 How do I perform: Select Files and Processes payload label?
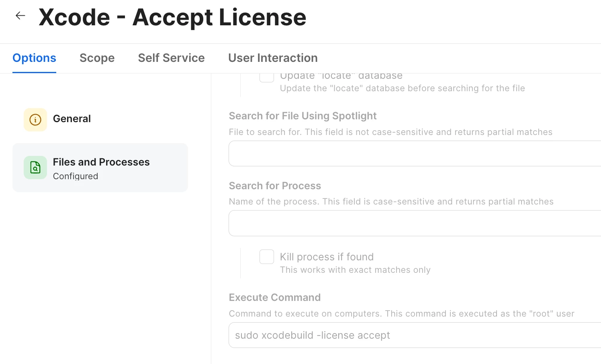[x=101, y=162]
